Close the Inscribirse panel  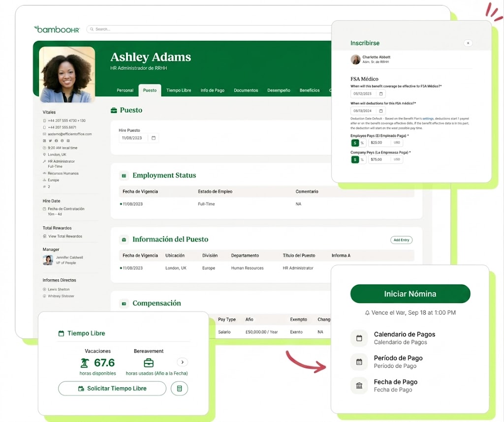point(468,43)
